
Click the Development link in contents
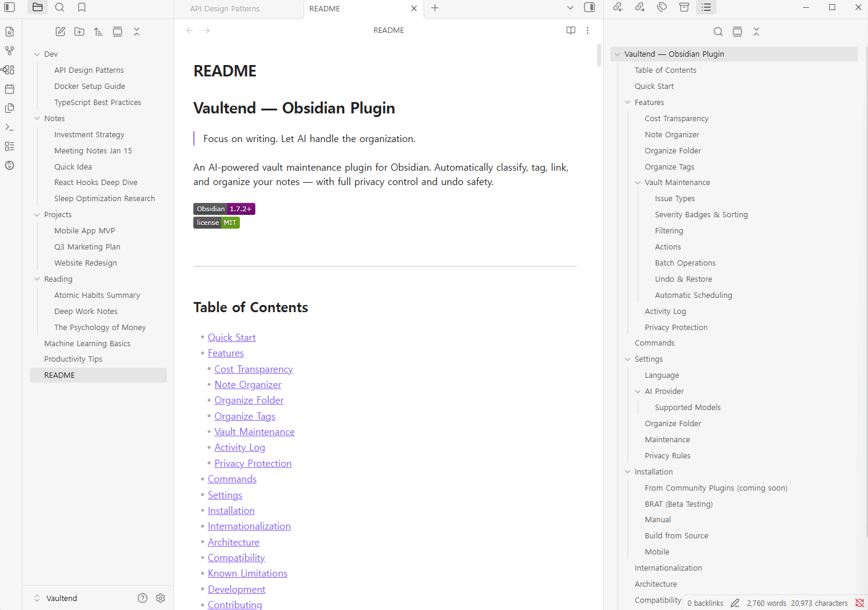[x=237, y=590]
